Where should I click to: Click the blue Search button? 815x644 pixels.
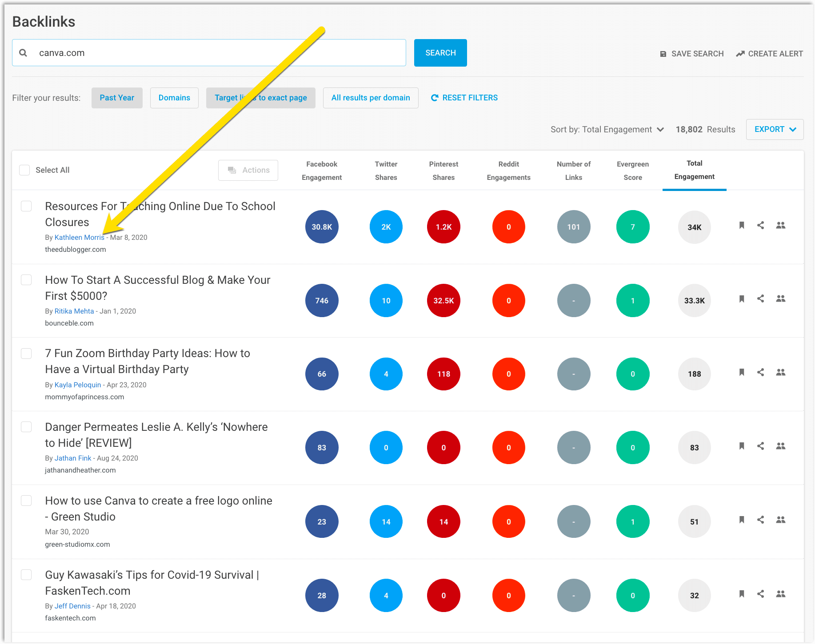(x=440, y=53)
